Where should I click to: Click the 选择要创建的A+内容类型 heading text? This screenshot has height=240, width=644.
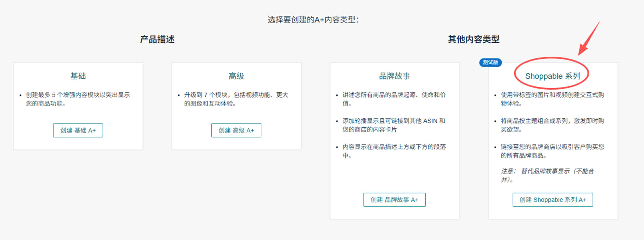[313, 20]
